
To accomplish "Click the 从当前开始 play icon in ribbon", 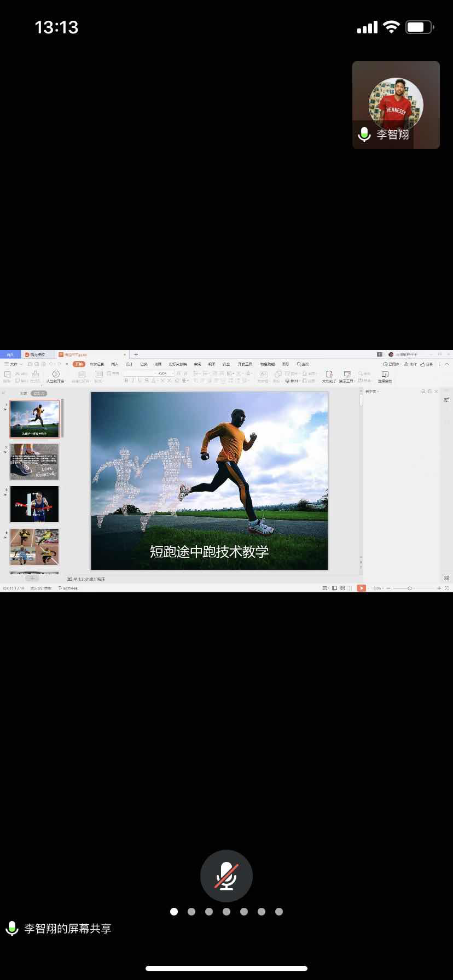I will [x=55, y=374].
